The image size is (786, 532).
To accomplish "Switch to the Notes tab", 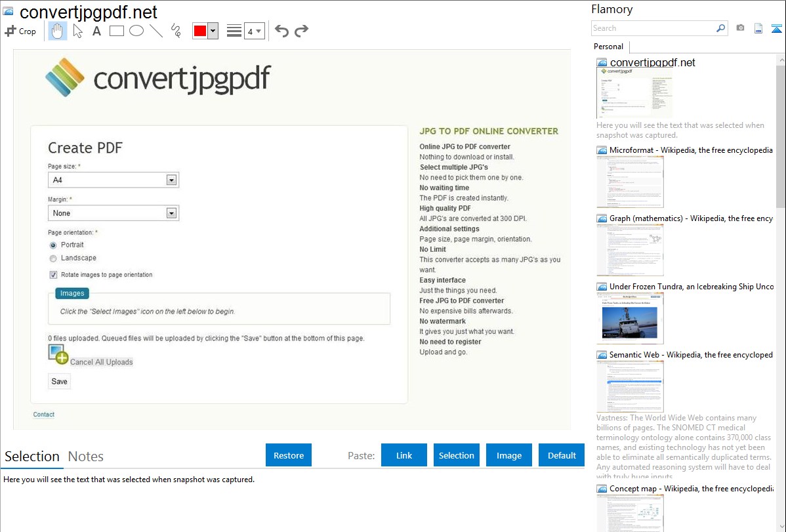I will pos(86,457).
